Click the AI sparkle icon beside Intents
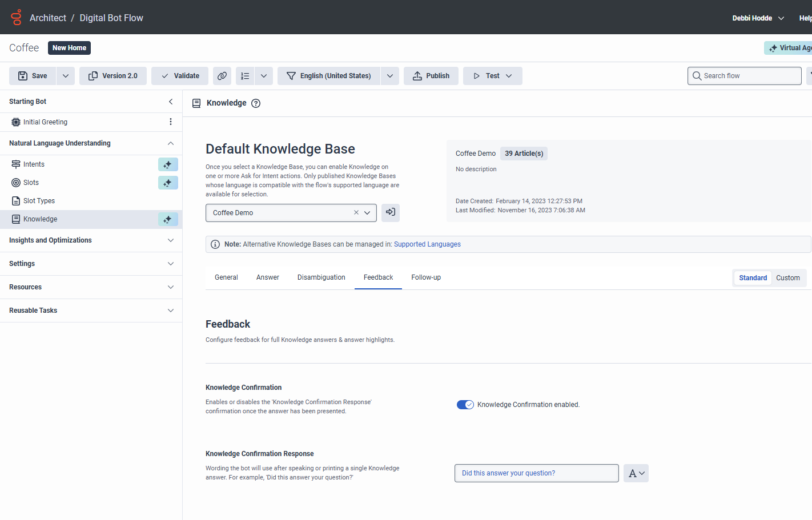This screenshot has width=812, height=520. tap(168, 164)
